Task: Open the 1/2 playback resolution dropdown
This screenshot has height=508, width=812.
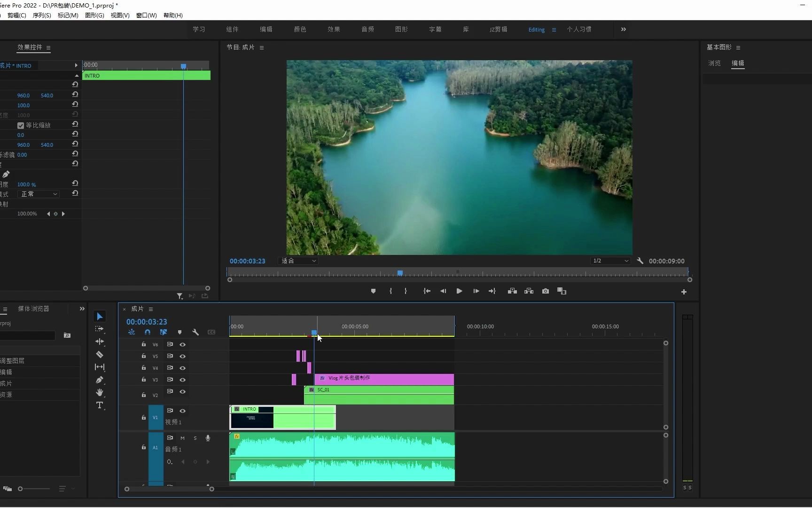Action: tap(610, 261)
